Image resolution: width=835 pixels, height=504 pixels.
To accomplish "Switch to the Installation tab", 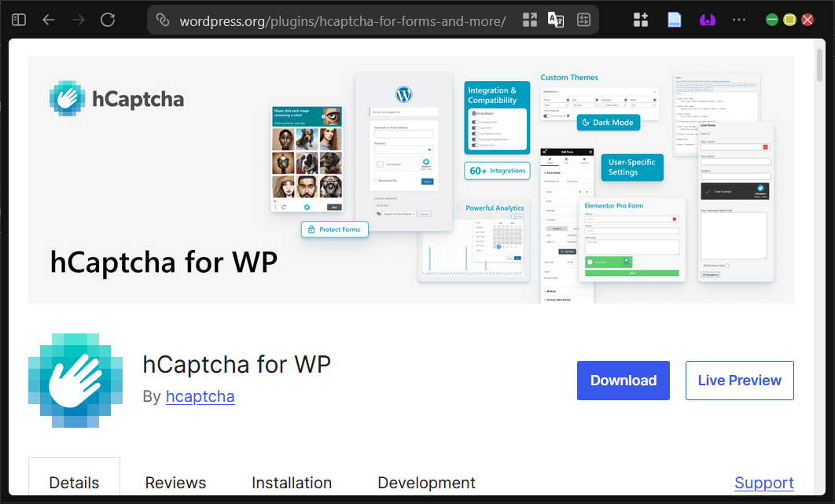I will (291, 483).
